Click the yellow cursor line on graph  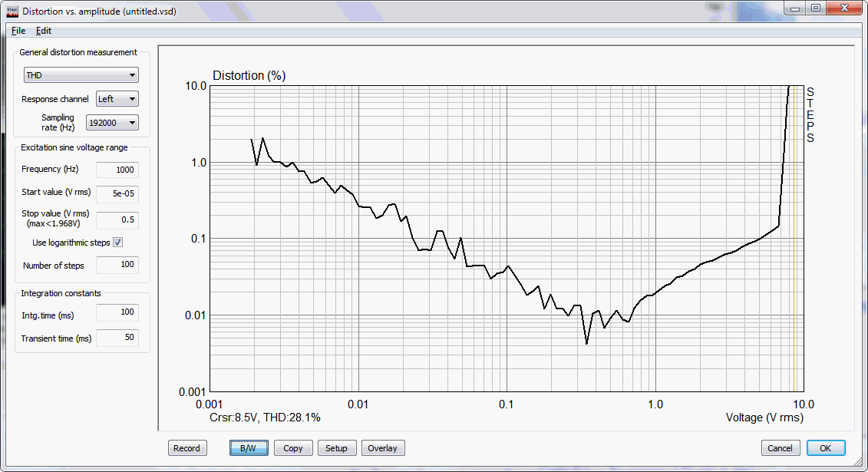[x=794, y=269]
